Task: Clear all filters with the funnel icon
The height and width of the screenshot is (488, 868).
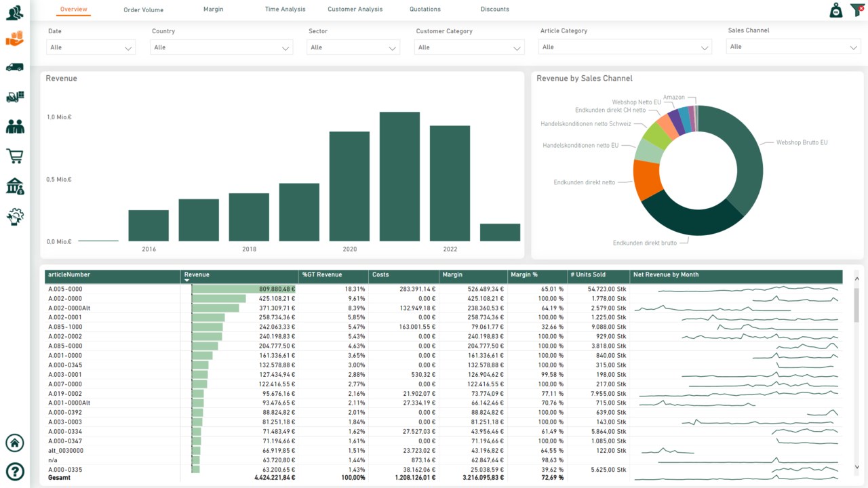Action: 856,10
